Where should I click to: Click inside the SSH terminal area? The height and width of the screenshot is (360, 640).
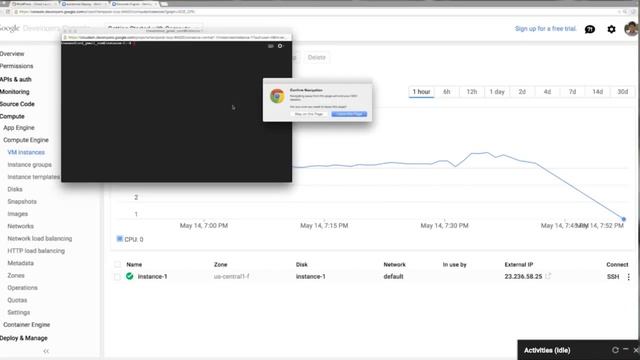click(x=176, y=111)
